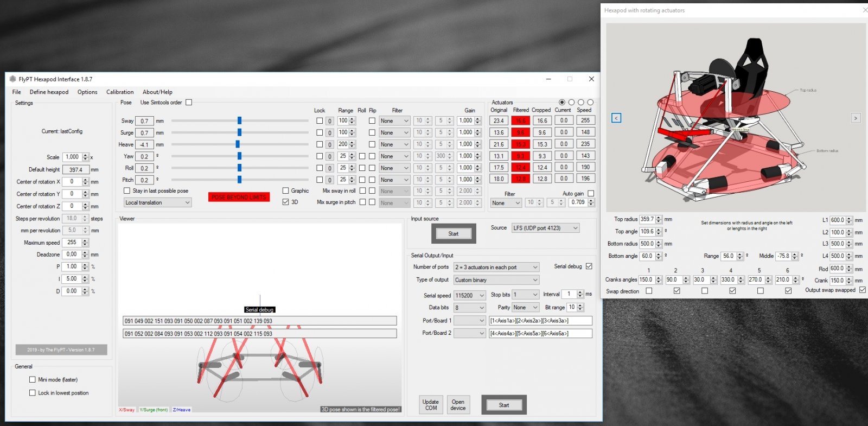Click the Port/Board 1 axis text field

click(540, 321)
